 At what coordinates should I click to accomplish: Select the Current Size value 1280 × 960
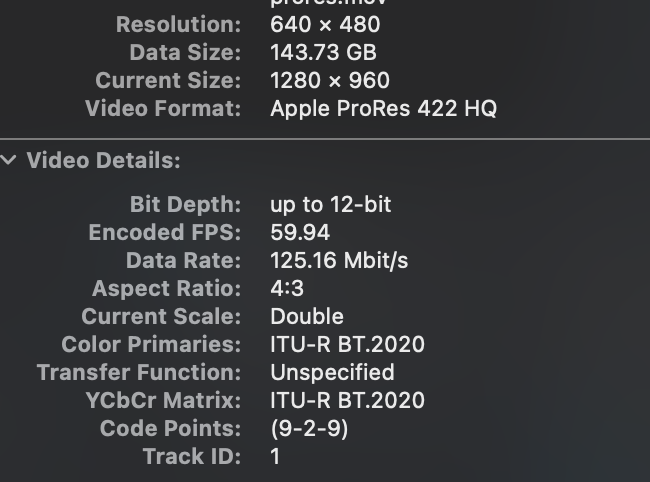tap(330, 80)
